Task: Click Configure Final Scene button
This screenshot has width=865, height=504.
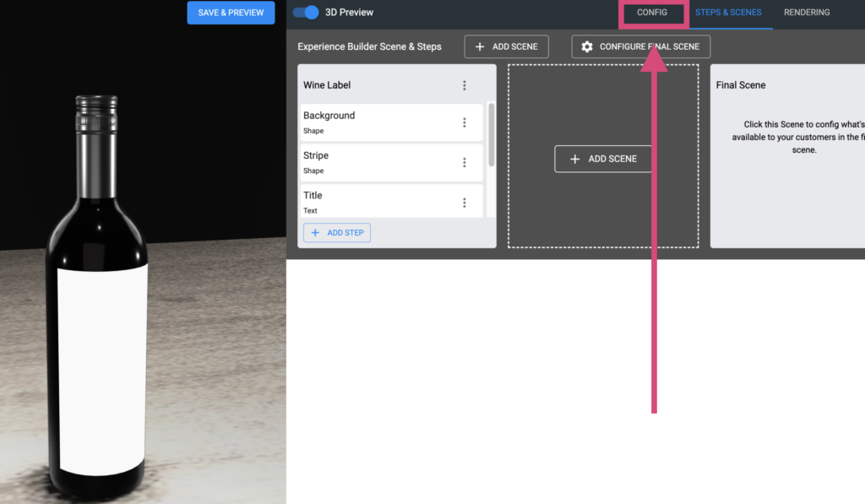Action: tap(641, 47)
